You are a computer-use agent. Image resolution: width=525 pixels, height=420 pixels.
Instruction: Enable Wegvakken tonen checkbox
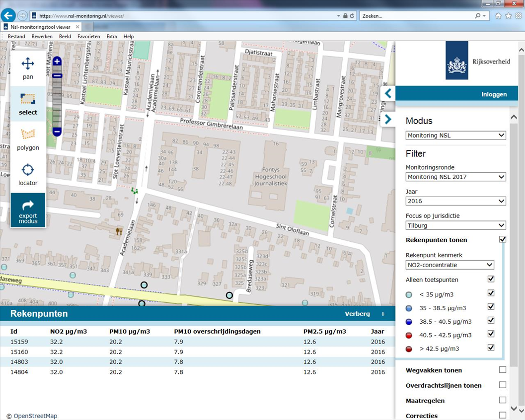(503, 370)
